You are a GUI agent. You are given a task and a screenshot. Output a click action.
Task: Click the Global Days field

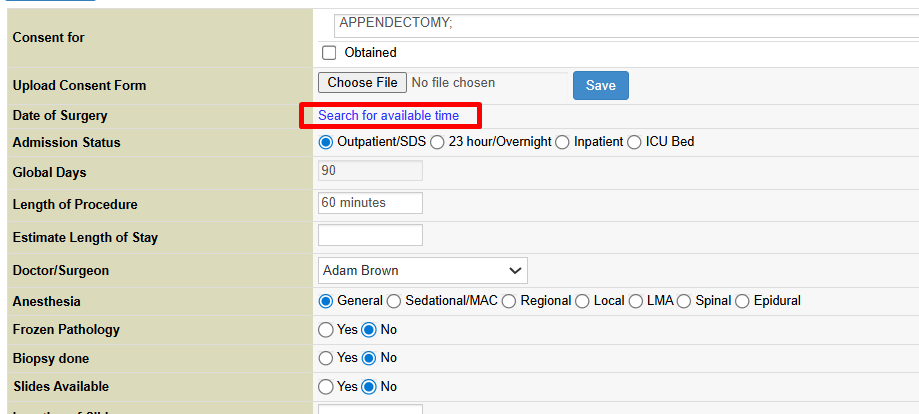click(x=369, y=171)
